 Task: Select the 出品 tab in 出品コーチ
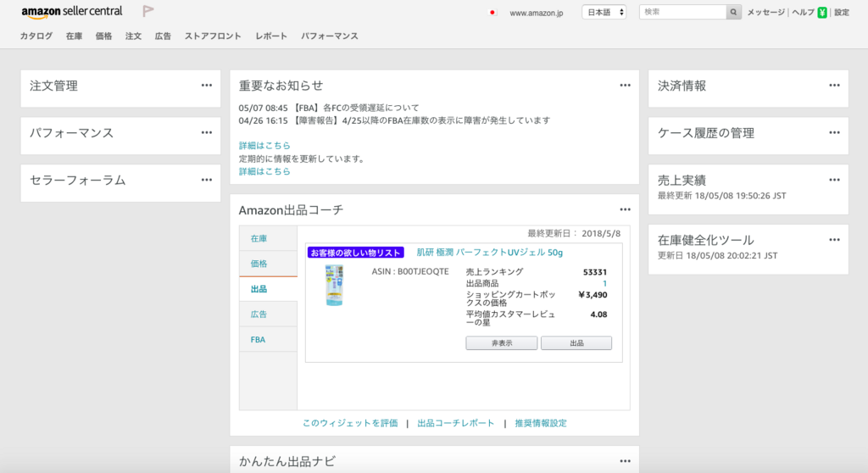tap(269, 289)
